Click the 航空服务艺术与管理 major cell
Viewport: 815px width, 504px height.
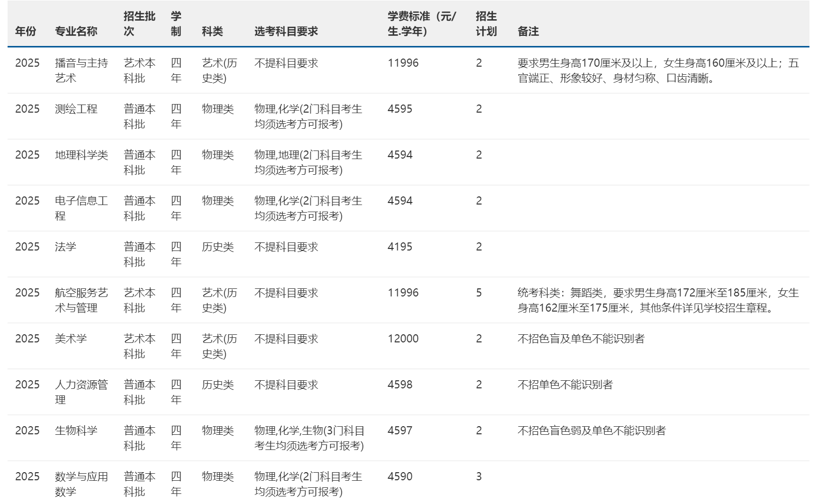click(x=81, y=300)
